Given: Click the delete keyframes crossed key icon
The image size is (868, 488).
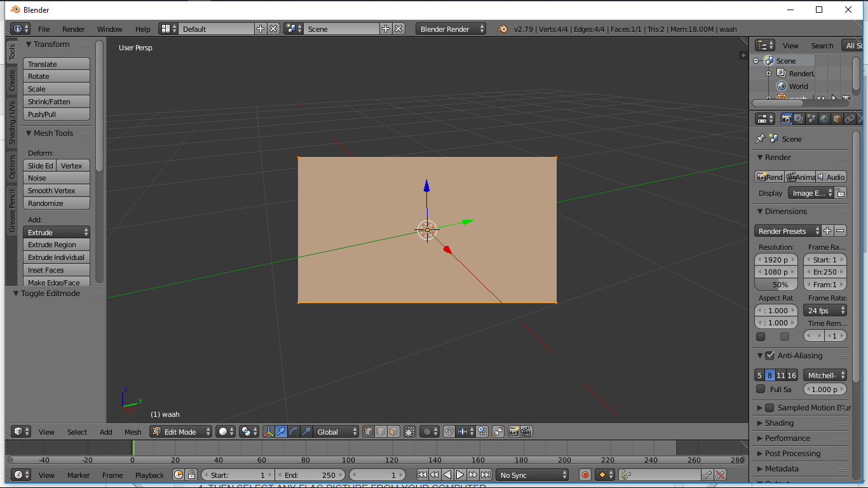Looking at the screenshot, I should click(x=720, y=475).
